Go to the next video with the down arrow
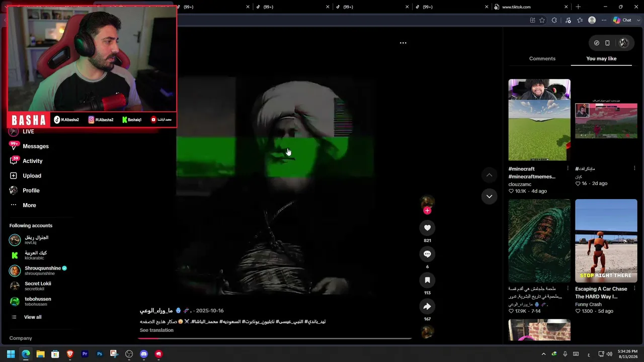 coord(489,197)
